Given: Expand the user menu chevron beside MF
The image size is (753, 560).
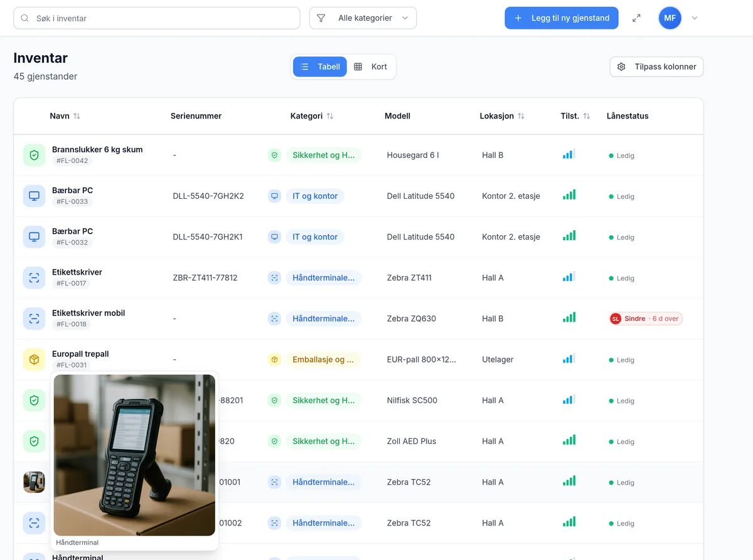Looking at the screenshot, I should click(695, 18).
